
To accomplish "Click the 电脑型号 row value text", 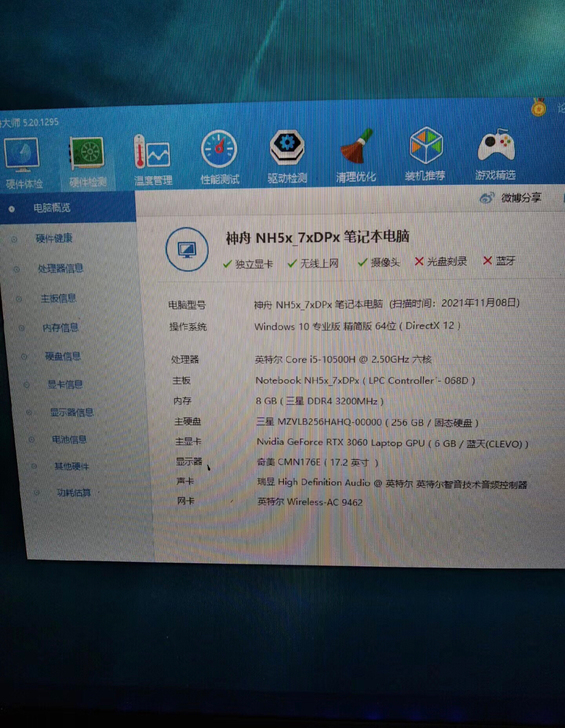I will [x=387, y=304].
